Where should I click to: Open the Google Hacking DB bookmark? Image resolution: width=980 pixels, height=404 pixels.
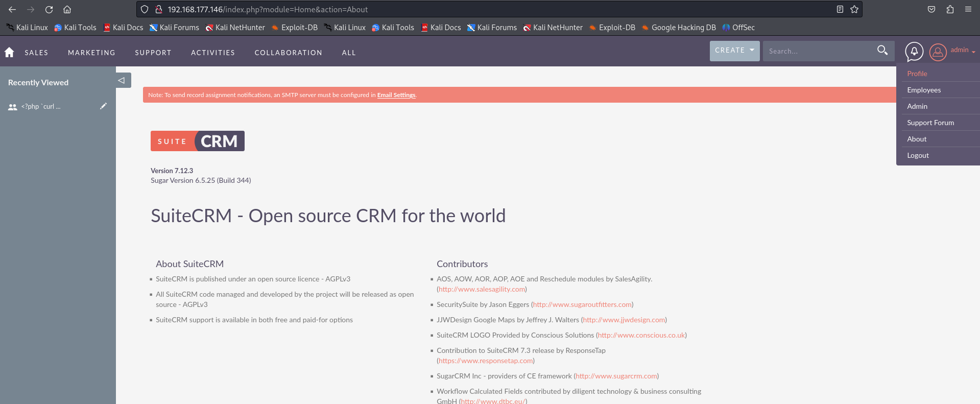(x=679, y=28)
